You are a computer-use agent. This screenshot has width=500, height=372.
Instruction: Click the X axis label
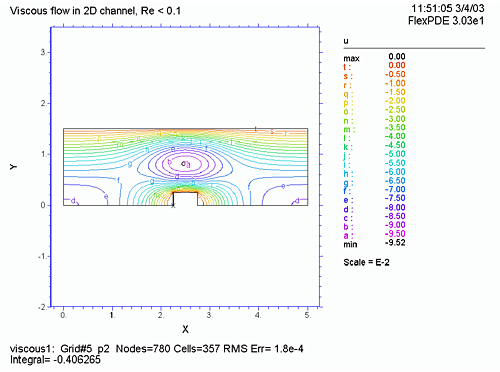tap(185, 329)
